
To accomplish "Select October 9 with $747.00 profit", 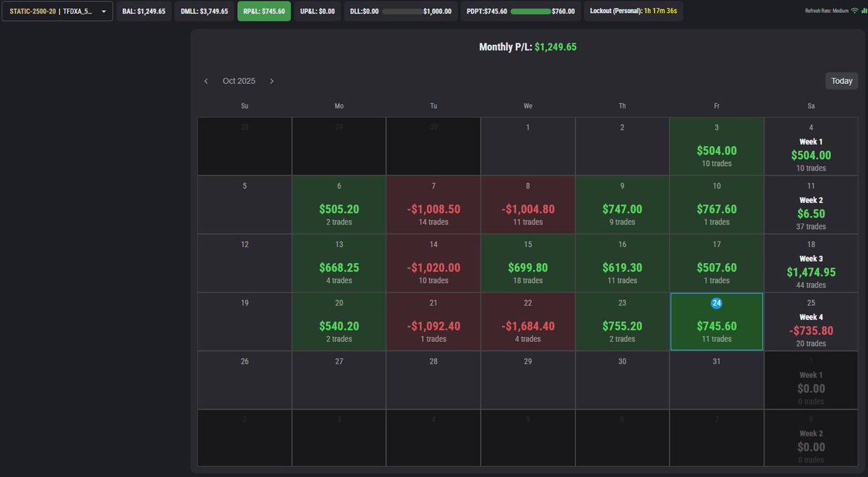I will point(622,205).
